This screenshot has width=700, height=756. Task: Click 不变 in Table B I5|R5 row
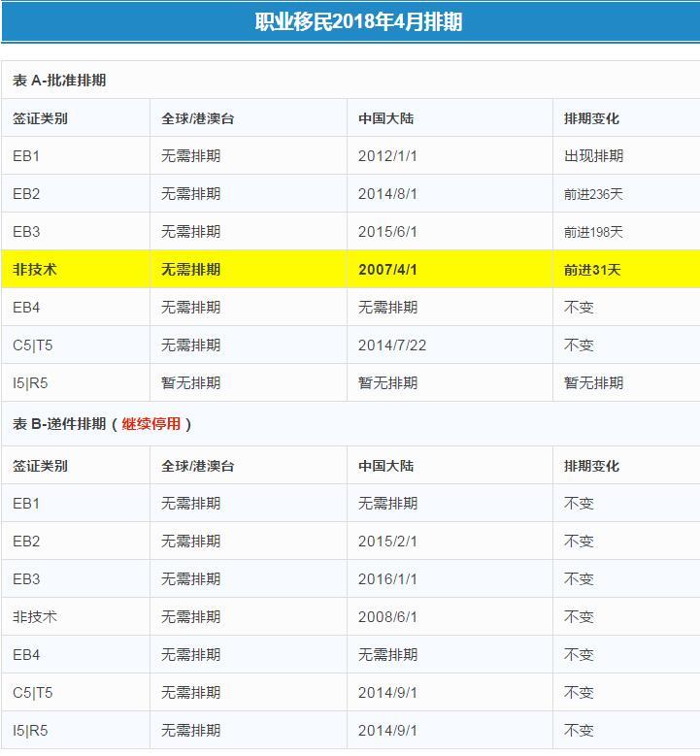(579, 731)
